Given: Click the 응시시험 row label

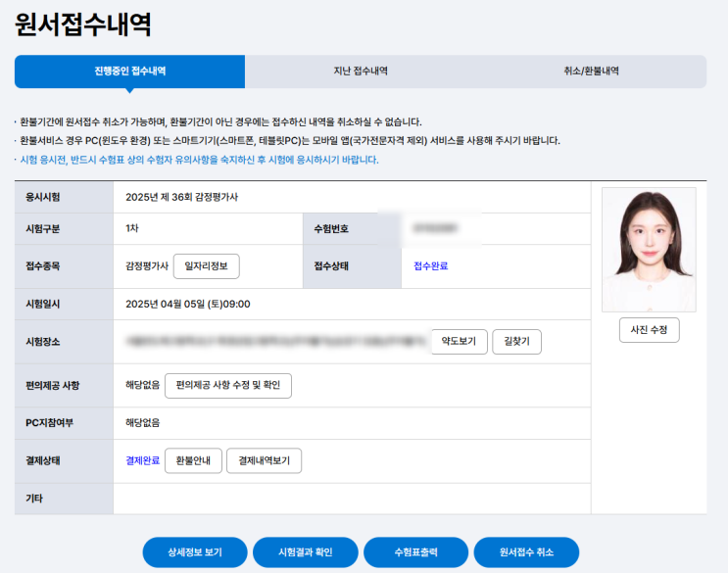Looking at the screenshot, I should 43,197.
